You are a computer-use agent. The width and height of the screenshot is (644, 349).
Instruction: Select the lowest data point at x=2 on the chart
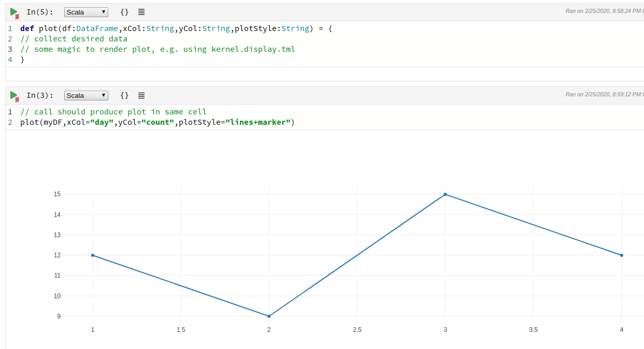[268, 315]
